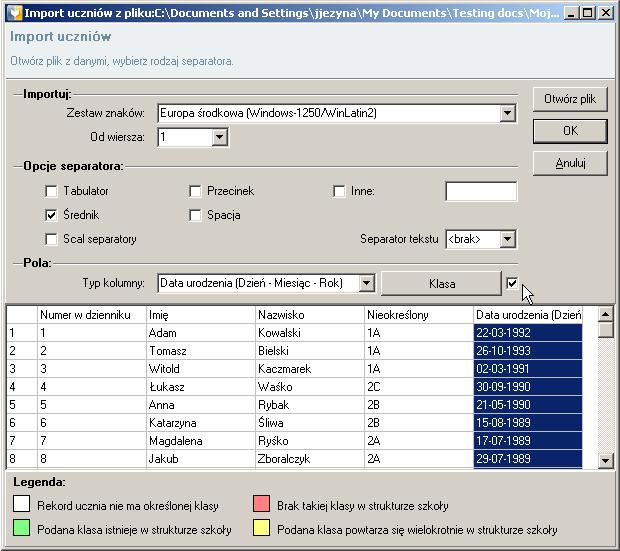
Task: Click the green legend swatch for existing class
Action: click(21, 528)
